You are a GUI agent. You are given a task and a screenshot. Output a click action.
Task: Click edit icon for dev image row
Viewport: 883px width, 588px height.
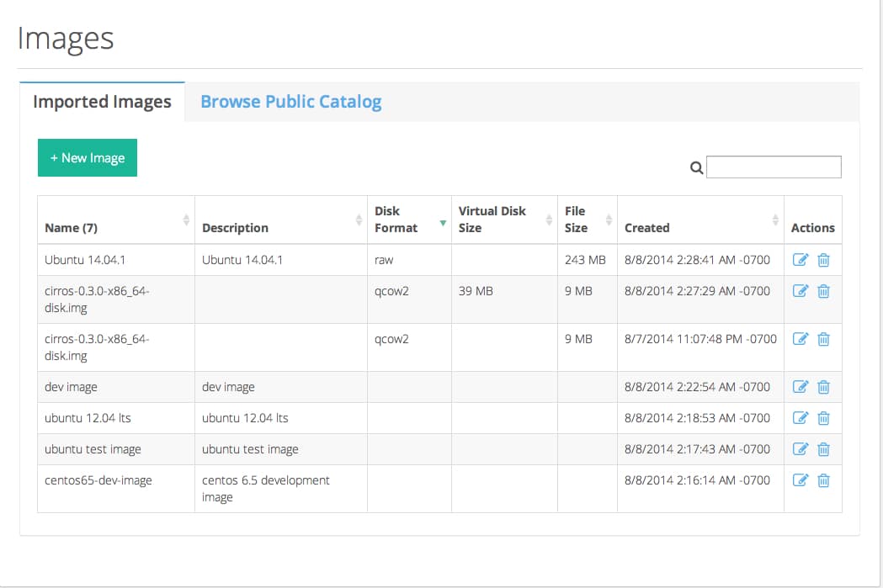tap(801, 387)
